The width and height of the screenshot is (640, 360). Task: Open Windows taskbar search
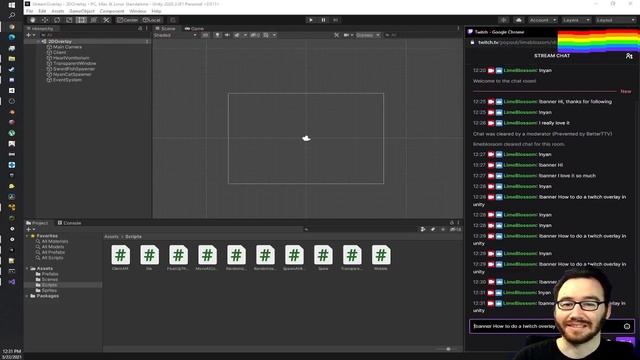12,16
